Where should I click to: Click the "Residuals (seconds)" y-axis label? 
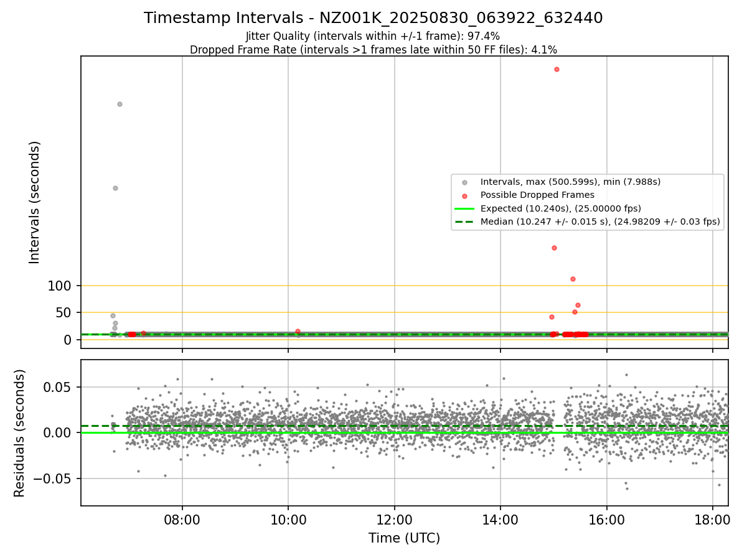[x=19, y=433]
